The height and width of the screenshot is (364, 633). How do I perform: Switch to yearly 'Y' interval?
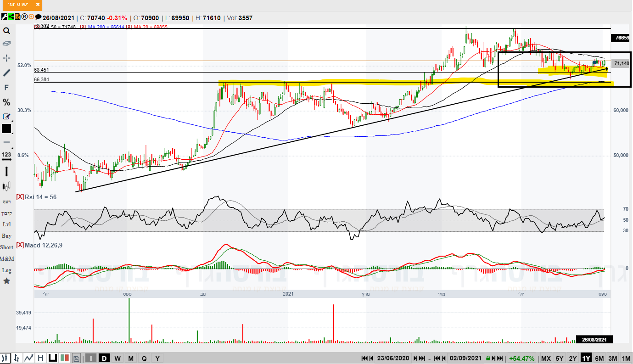(x=157, y=358)
